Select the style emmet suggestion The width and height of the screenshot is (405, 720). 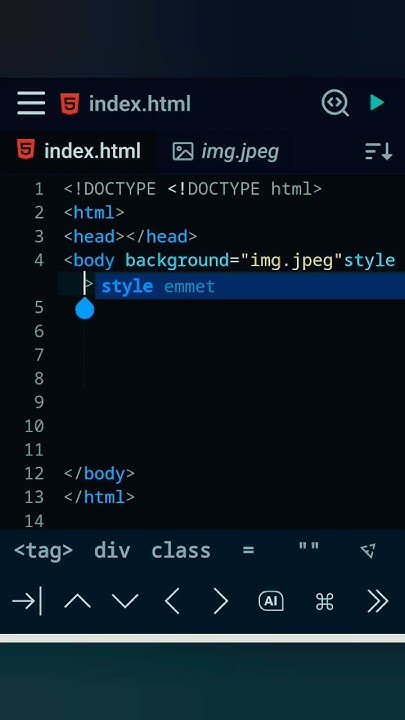click(x=250, y=286)
